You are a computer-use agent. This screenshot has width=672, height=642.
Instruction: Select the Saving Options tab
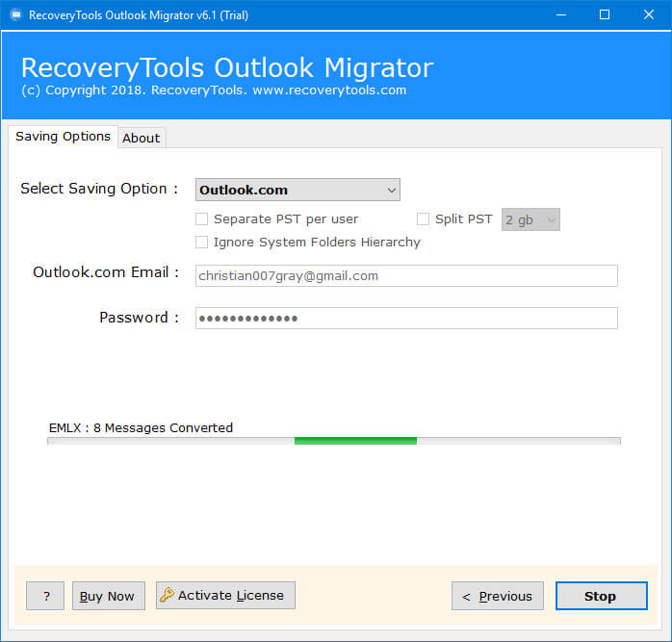(63, 137)
